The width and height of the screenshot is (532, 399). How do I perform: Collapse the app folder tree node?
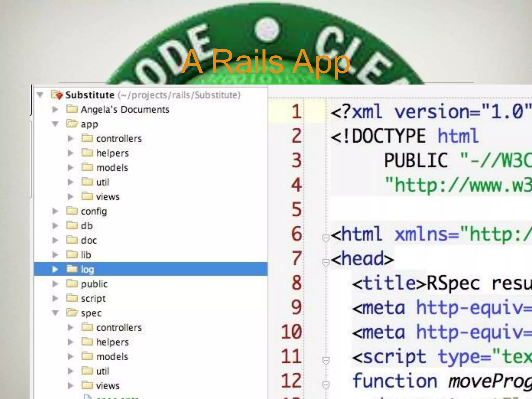pyautogui.click(x=55, y=124)
